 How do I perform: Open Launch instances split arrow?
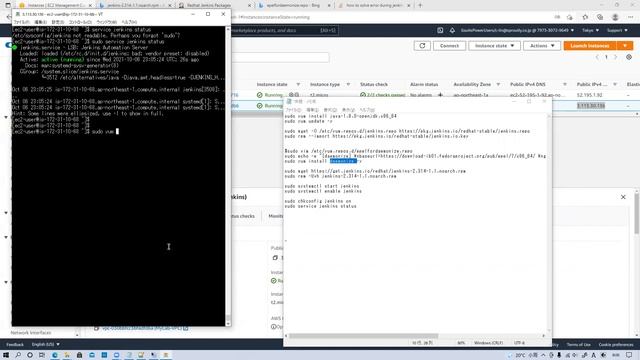[x=624, y=46]
